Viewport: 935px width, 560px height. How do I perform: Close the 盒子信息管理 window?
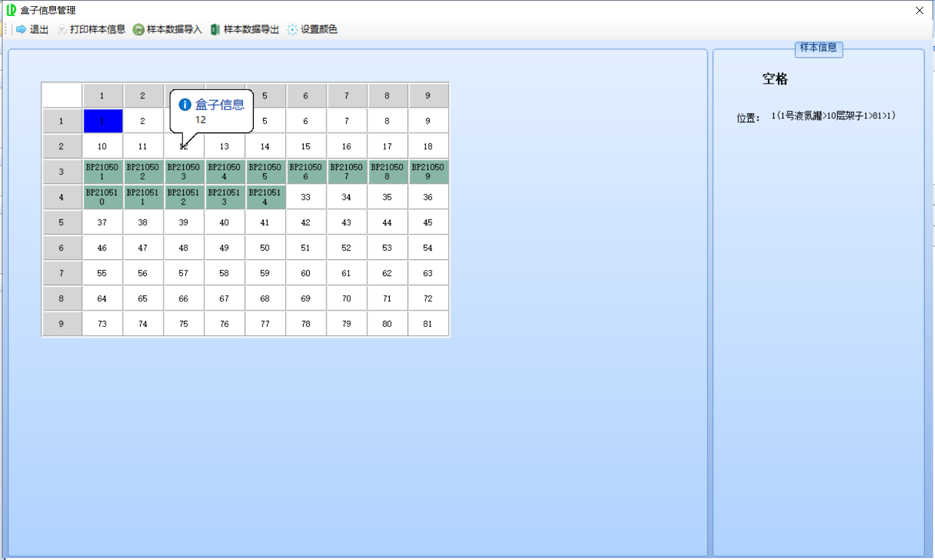click(920, 10)
